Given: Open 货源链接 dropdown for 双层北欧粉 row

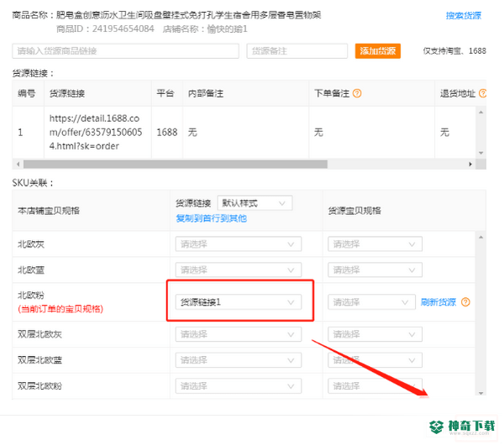Looking at the screenshot, I should (x=239, y=386).
